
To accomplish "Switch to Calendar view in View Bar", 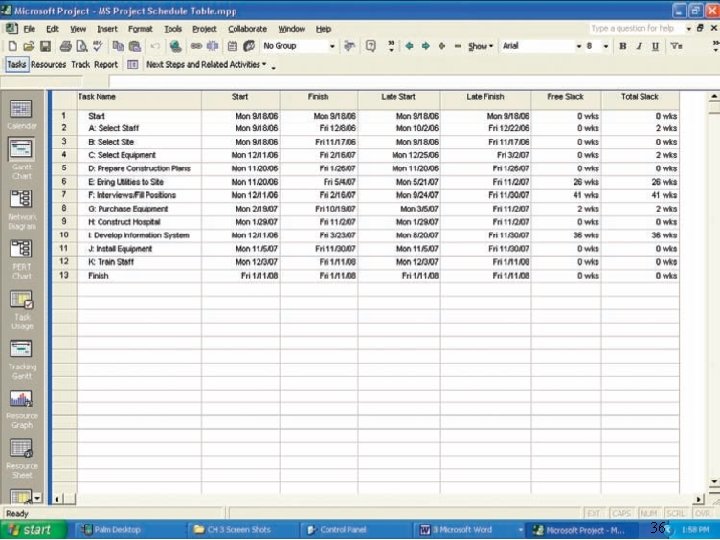I will tap(22, 115).
